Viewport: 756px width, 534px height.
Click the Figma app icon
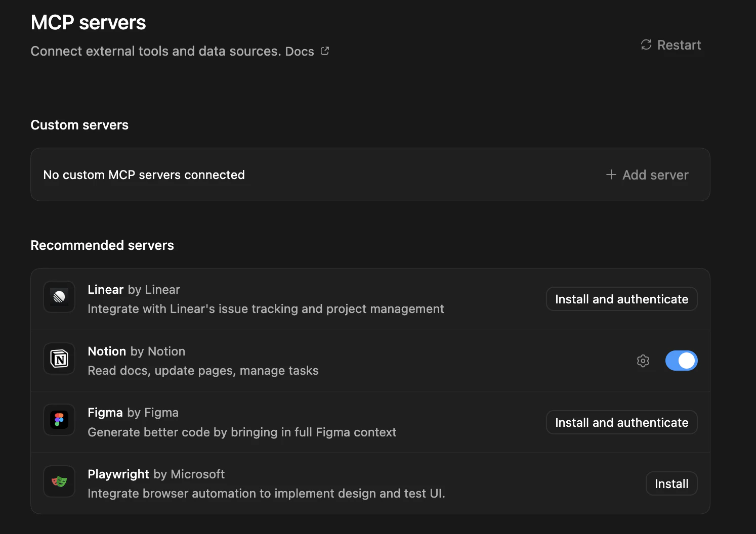click(x=59, y=420)
